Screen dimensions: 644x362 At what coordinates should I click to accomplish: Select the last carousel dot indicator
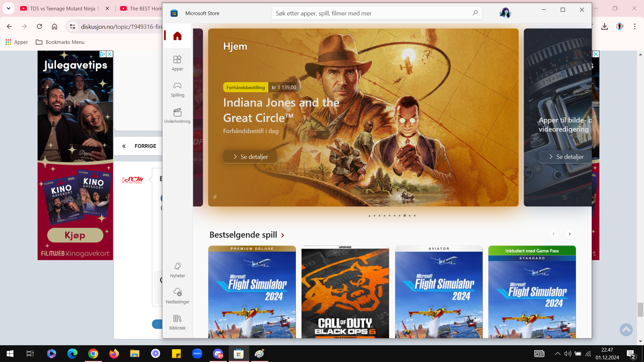tap(415, 216)
